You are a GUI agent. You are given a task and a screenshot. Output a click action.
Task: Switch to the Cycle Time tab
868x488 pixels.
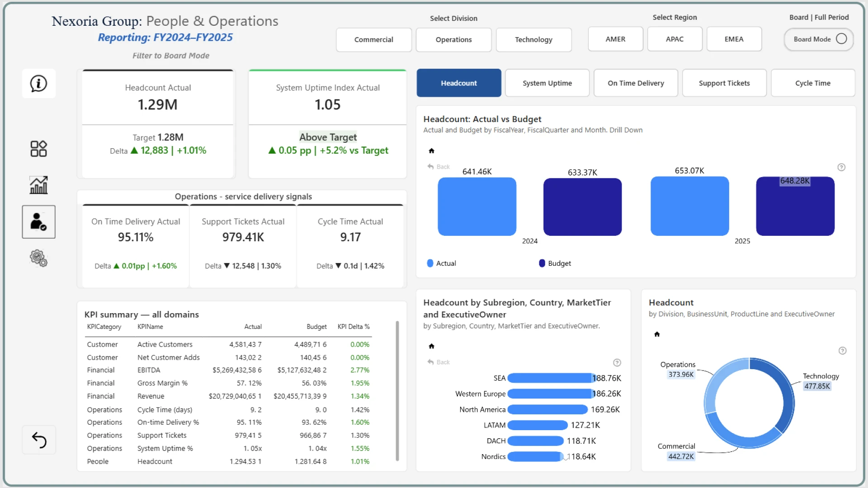pyautogui.click(x=812, y=83)
